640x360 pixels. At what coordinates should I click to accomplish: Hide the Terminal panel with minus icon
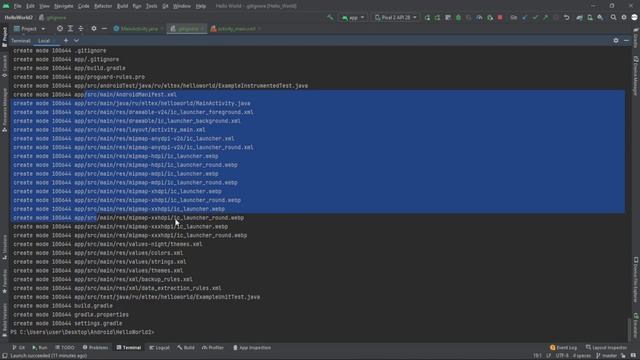click(x=626, y=40)
